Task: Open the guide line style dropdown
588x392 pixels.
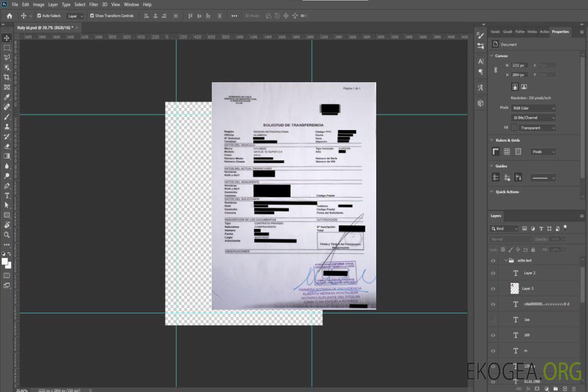Action: click(543, 178)
